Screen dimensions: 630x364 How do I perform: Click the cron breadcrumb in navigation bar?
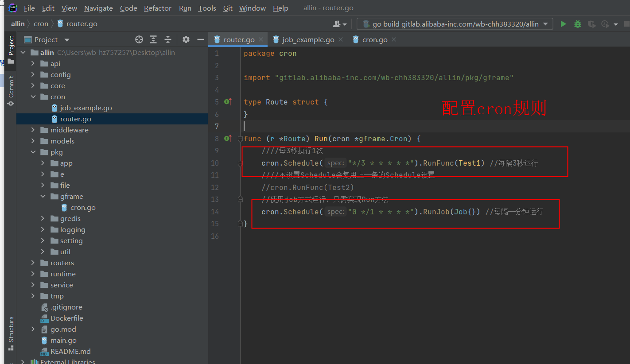41,23
